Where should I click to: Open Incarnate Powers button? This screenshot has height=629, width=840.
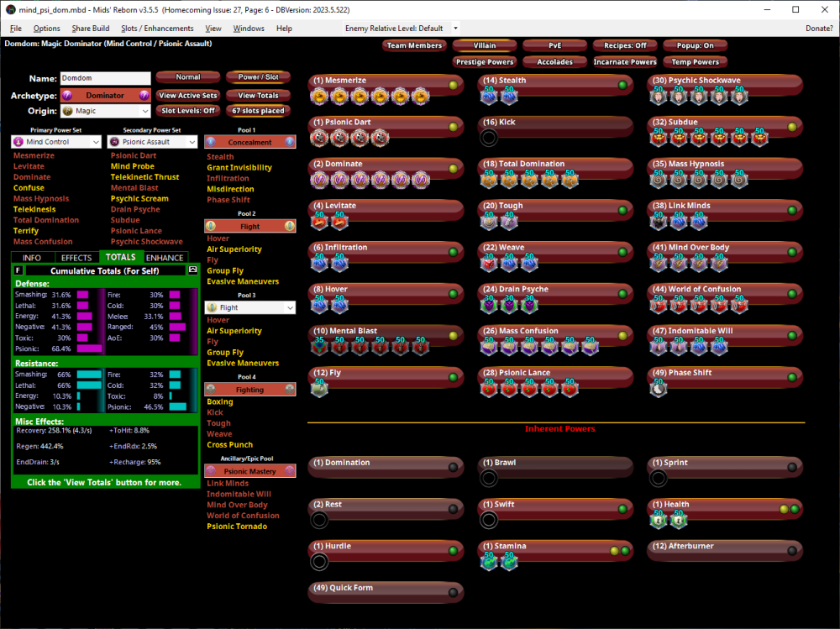tap(625, 61)
